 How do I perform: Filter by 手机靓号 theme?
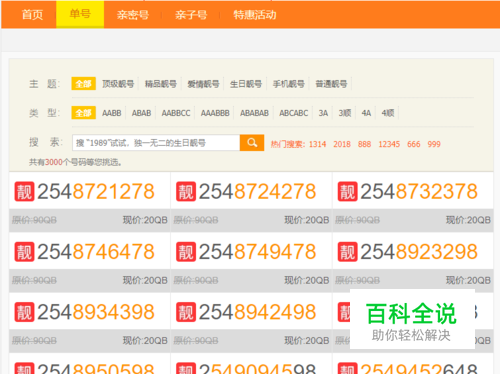tap(289, 84)
